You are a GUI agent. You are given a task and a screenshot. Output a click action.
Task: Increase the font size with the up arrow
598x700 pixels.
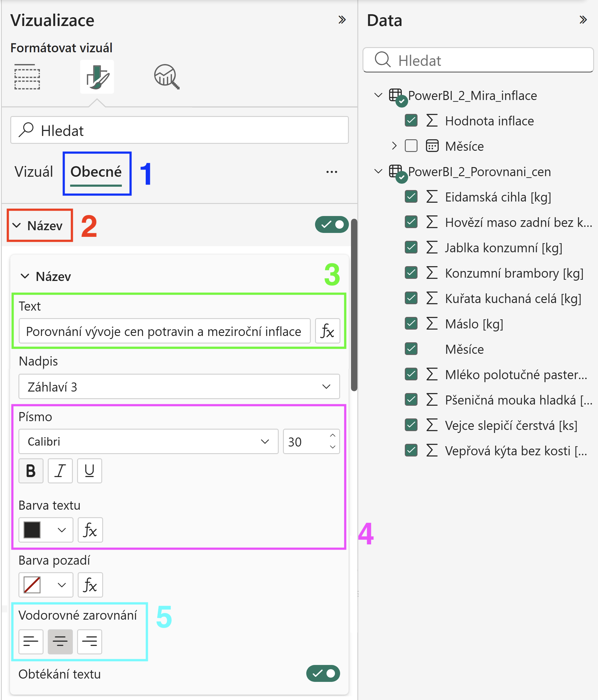pyautogui.click(x=333, y=435)
